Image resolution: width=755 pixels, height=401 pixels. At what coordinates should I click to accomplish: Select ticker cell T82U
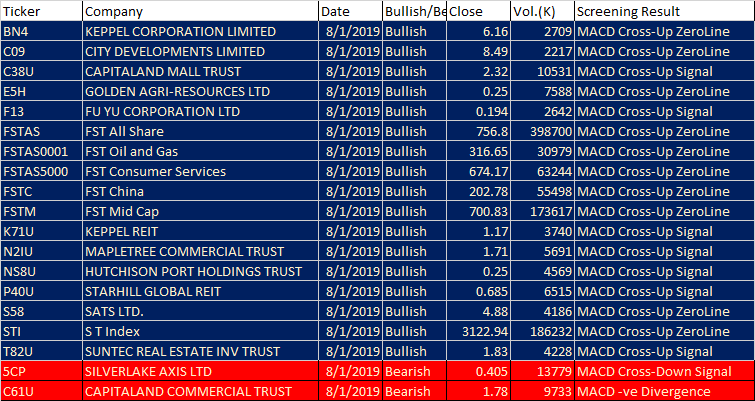point(41,351)
